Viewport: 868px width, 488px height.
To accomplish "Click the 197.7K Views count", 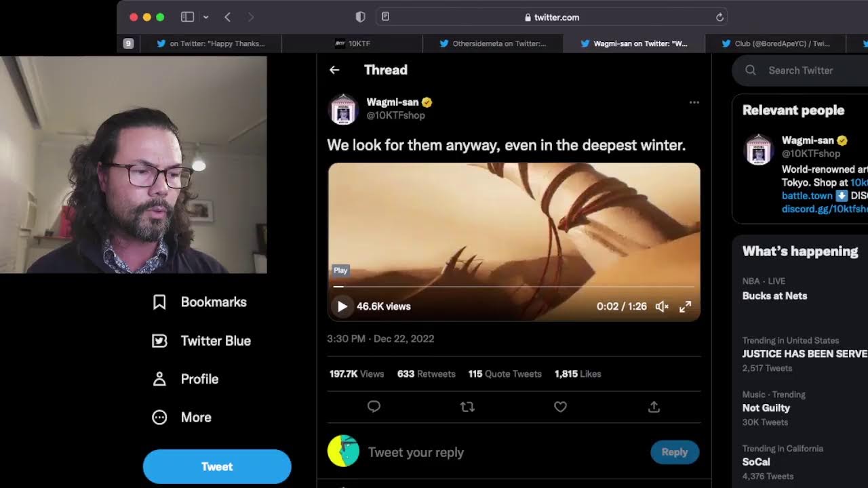I will click(357, 374).
